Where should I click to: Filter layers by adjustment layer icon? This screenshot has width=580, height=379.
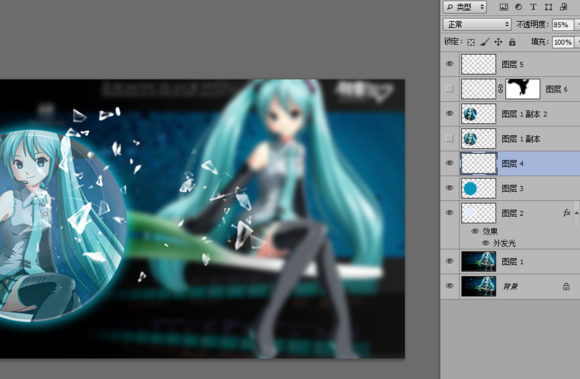point(518,7)
